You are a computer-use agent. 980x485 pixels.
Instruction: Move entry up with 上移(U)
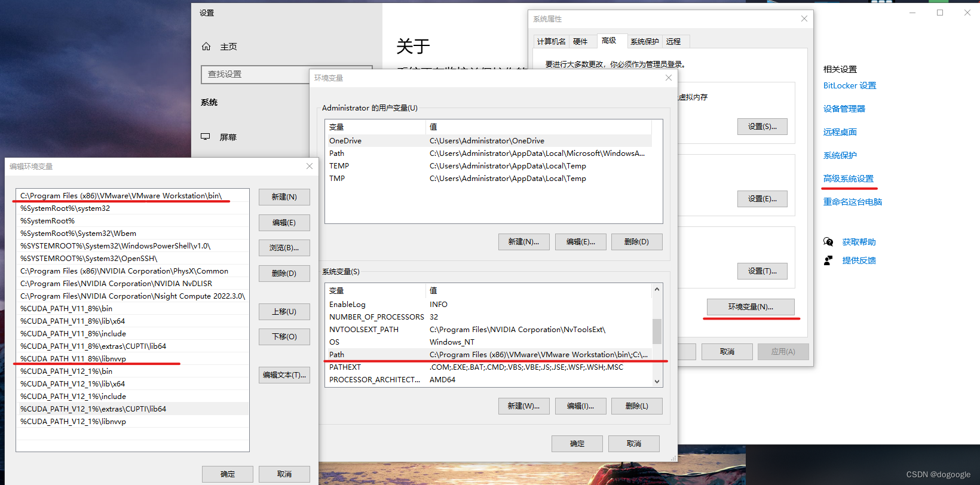coord(284,312)
